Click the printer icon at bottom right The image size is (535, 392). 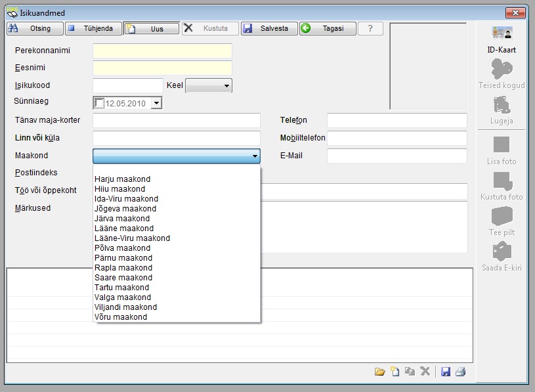(x=460, y=372)
